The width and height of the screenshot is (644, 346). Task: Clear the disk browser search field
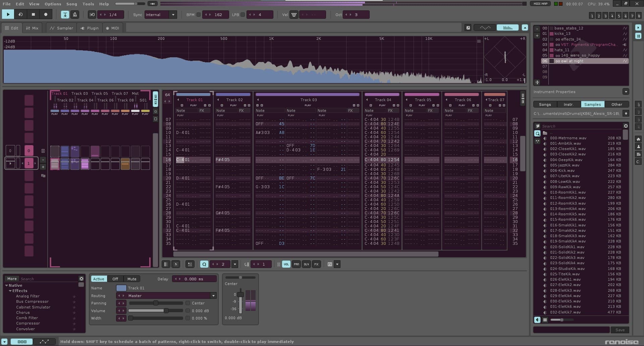pyautogui.click(x=626, y=126)
